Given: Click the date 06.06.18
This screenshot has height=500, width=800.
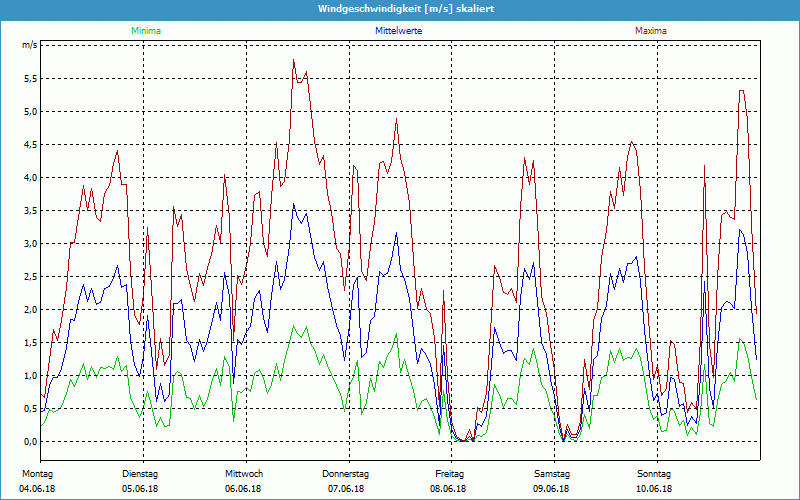Looking at the screenshot, I should pos(243,489).
